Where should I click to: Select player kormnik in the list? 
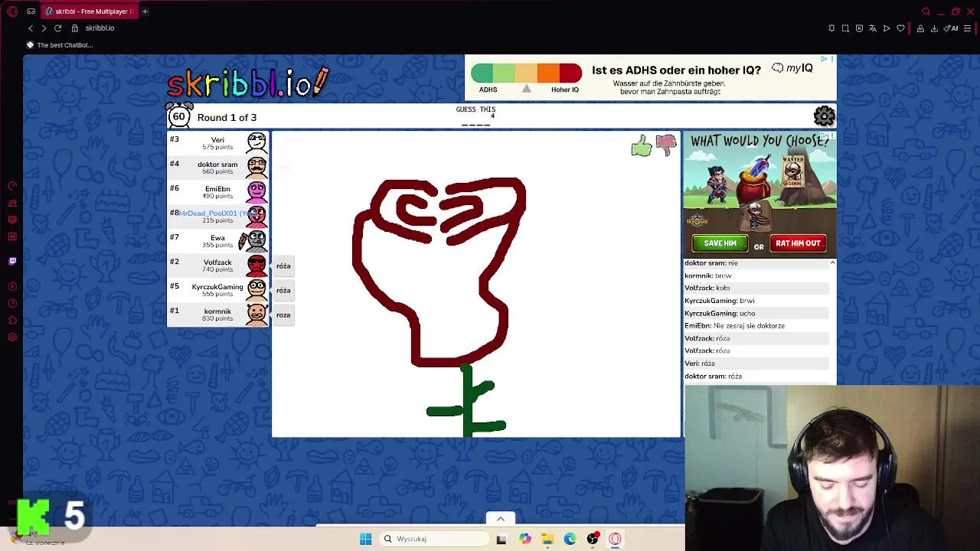218,315
